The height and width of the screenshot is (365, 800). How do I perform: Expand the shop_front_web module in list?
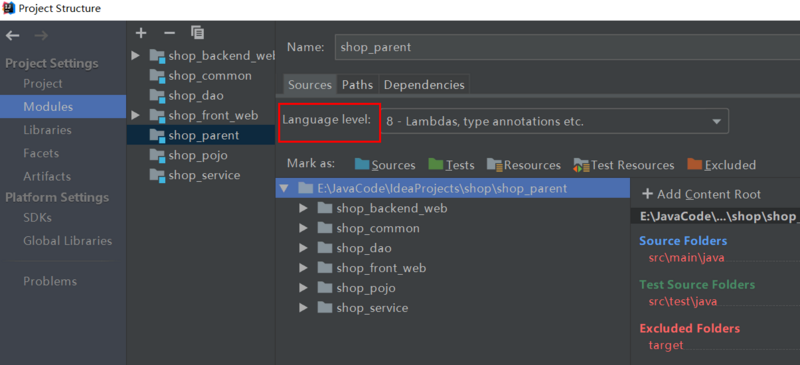pos(135,115)
